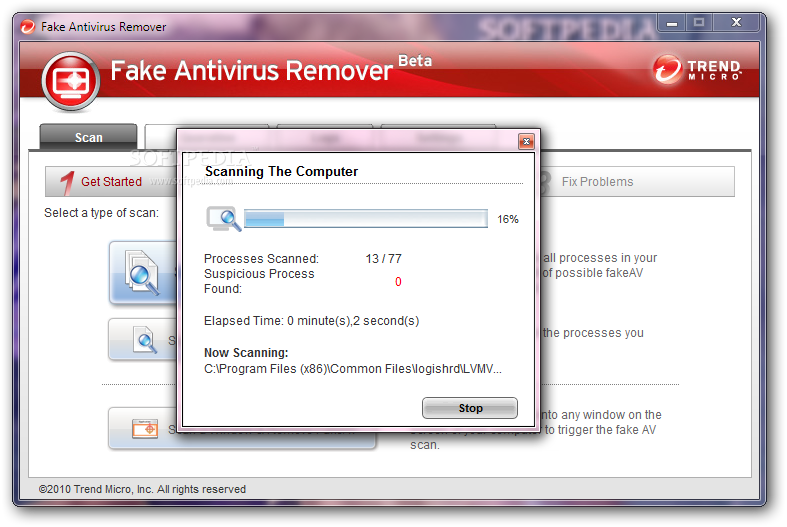Close the Fake Antivirus Remover window

click(x=736, y=23)
